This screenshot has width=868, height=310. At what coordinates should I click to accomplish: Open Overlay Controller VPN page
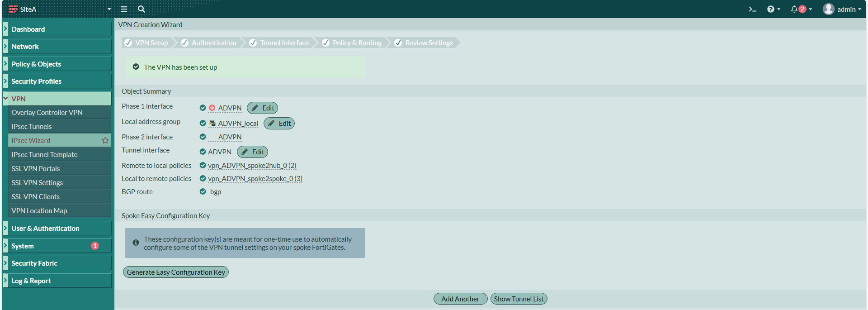tap(60, 112)
